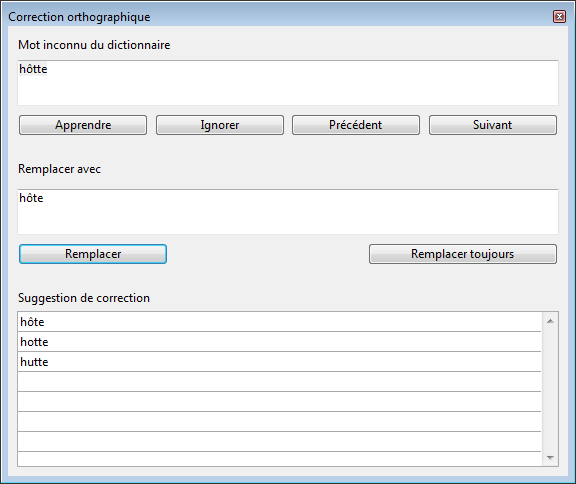Close the Correction orthographique dialog

click(559, 17)
